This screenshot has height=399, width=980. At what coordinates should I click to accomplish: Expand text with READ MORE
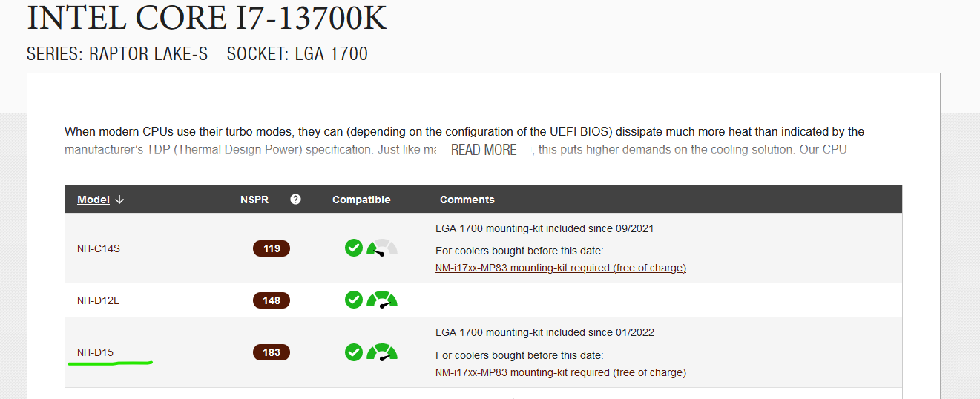[x=484, y=150]
